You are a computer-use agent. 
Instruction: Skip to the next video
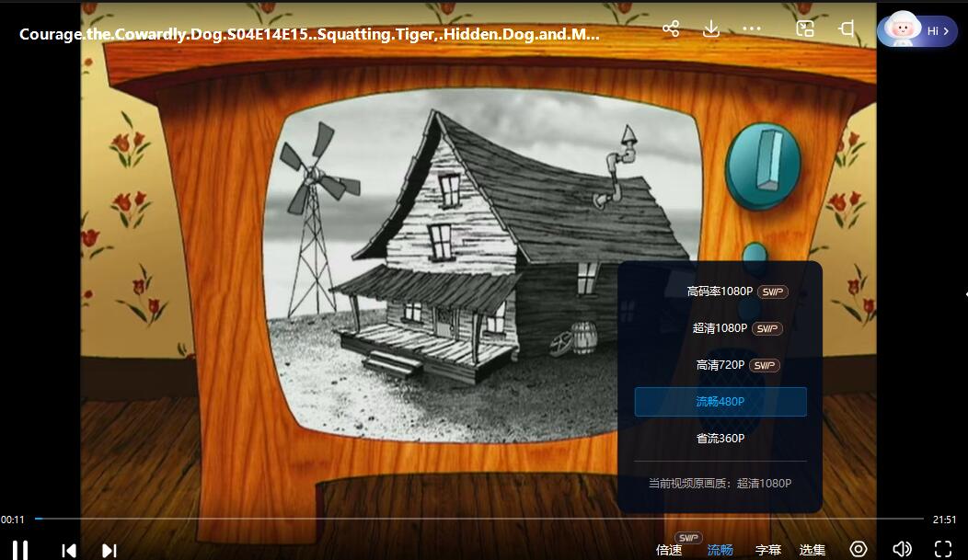(109, 550)
